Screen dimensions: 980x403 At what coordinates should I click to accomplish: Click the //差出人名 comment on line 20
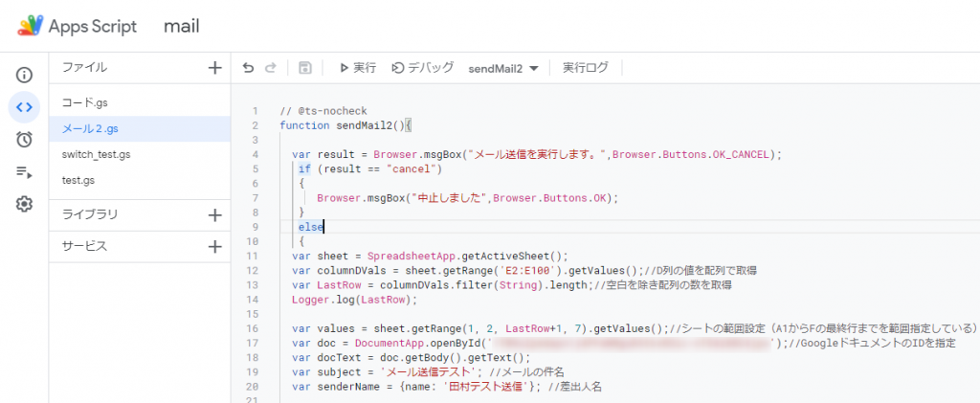(574, 387)
